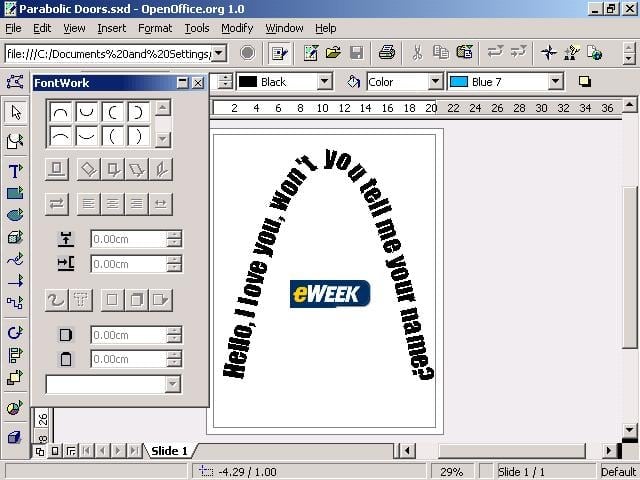
Task: Toggle FontWork Vertical shadow button
Action: click(x=137, y=300)
